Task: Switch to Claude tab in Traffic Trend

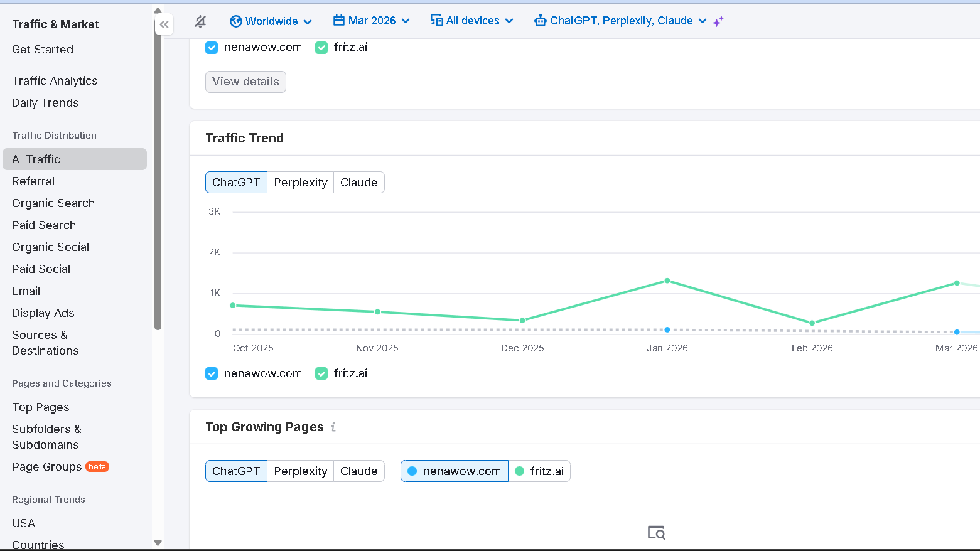Action: [359, 183]
